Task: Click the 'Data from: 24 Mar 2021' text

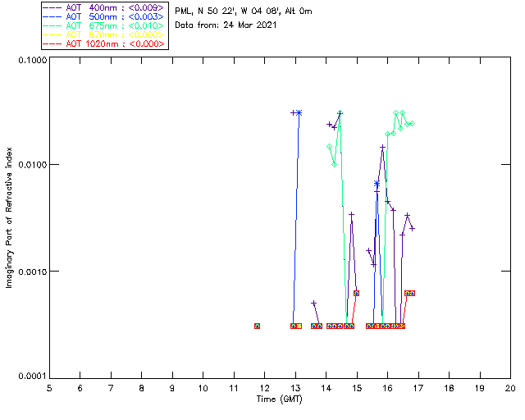Action: (226, 25)
